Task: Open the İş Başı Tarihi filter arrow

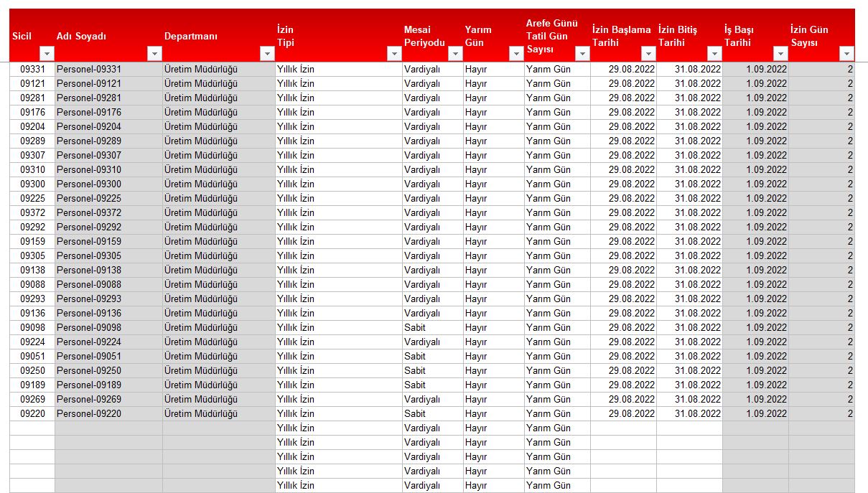Action: [x=780, y=54]
